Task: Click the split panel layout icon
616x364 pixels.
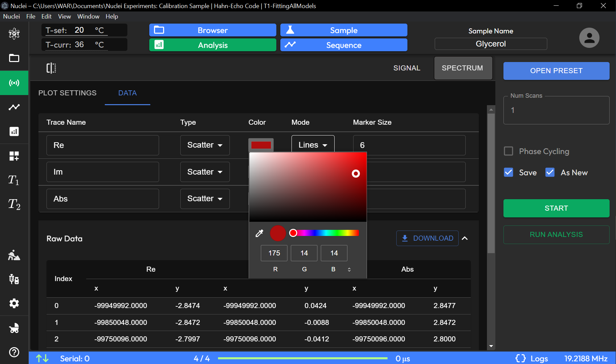Action: click(51, 68)
